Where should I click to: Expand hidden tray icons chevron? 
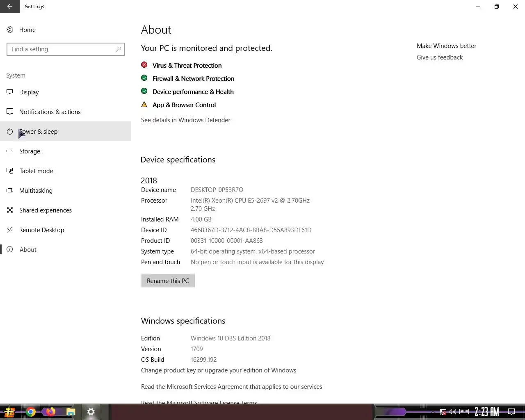(x=433, y=412)
